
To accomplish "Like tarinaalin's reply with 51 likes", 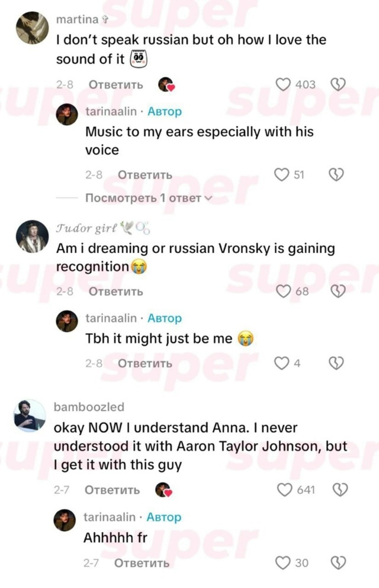I will [282, 175].
